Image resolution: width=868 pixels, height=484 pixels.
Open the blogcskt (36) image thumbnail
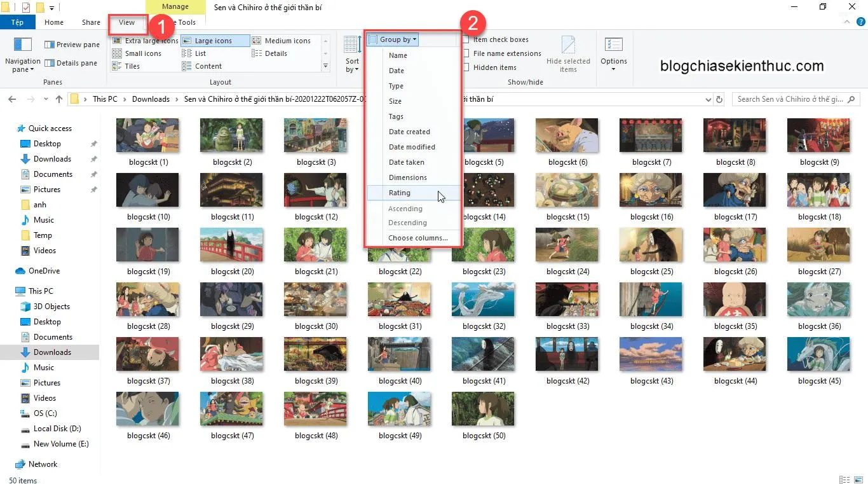818,299
